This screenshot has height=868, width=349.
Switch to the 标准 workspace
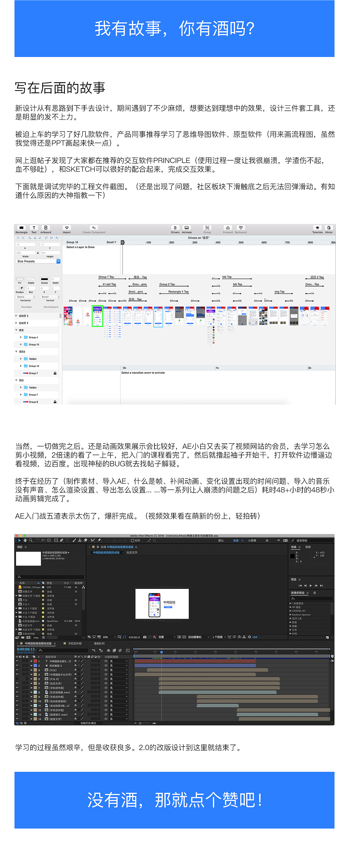pyautogui.click(x=236, y=541)
